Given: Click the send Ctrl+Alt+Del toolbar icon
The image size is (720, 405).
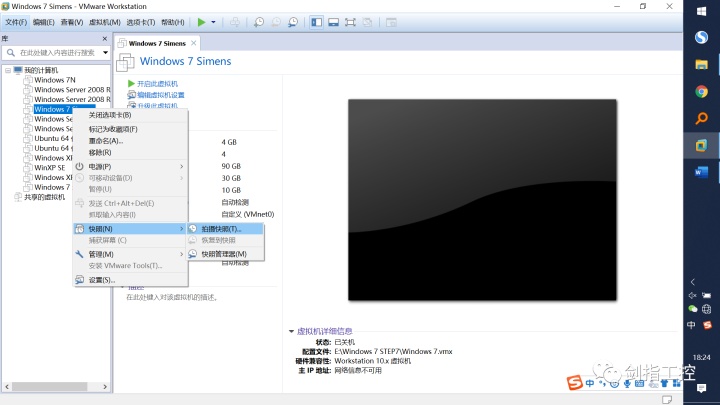Looking at the screenshot, I should click(x=235, y=22).
